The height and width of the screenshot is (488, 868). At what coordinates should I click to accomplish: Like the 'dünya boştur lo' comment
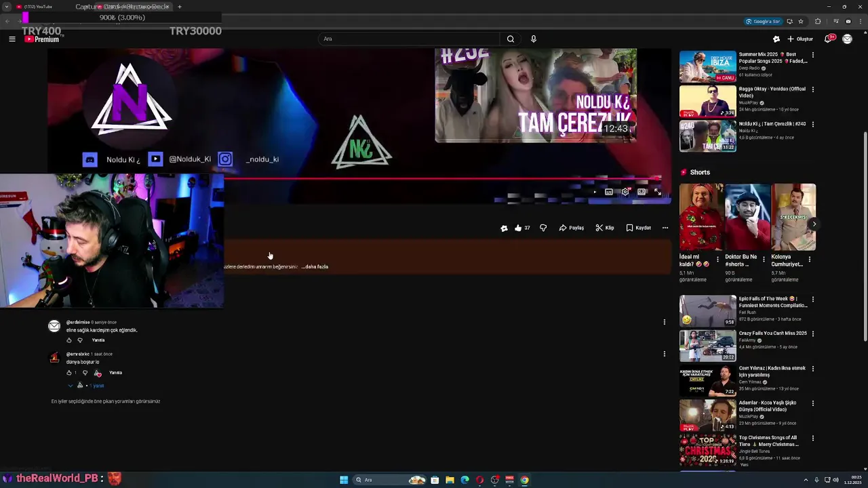[68, 373]
